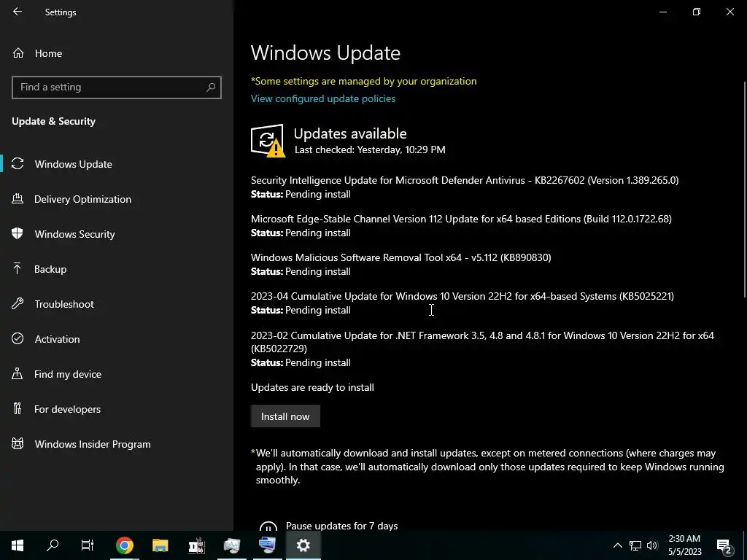
Task: Click the Backup arrow icon
Action: tap(18, 268)
